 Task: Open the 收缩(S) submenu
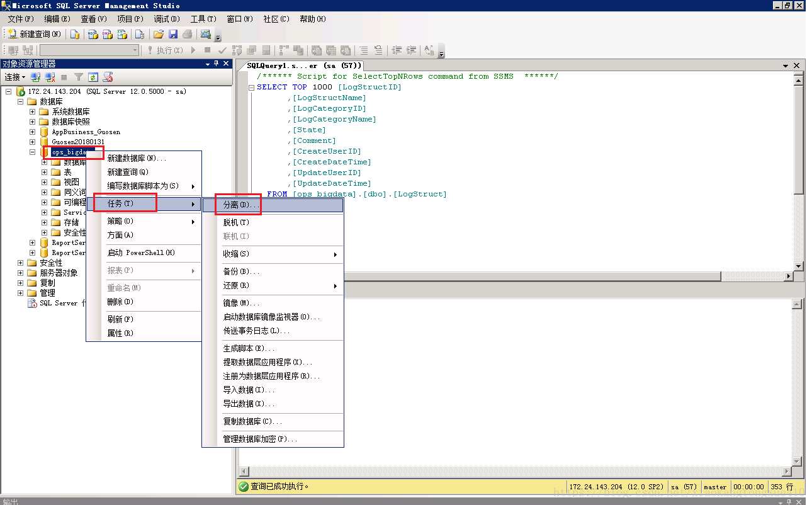coord(273,254)
